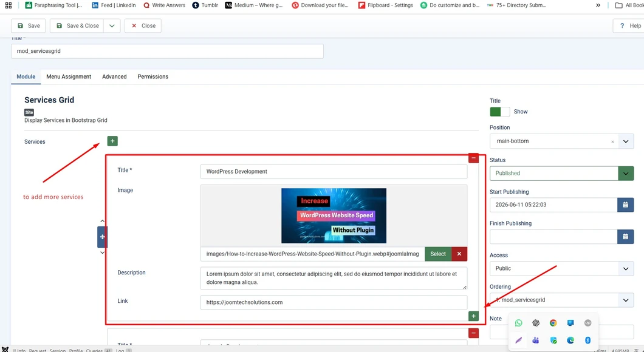Image resolution: width=644 pixels, height=352 pixels.
Task: Open Session panel in debug bar
Action: [x=58, y=350]
